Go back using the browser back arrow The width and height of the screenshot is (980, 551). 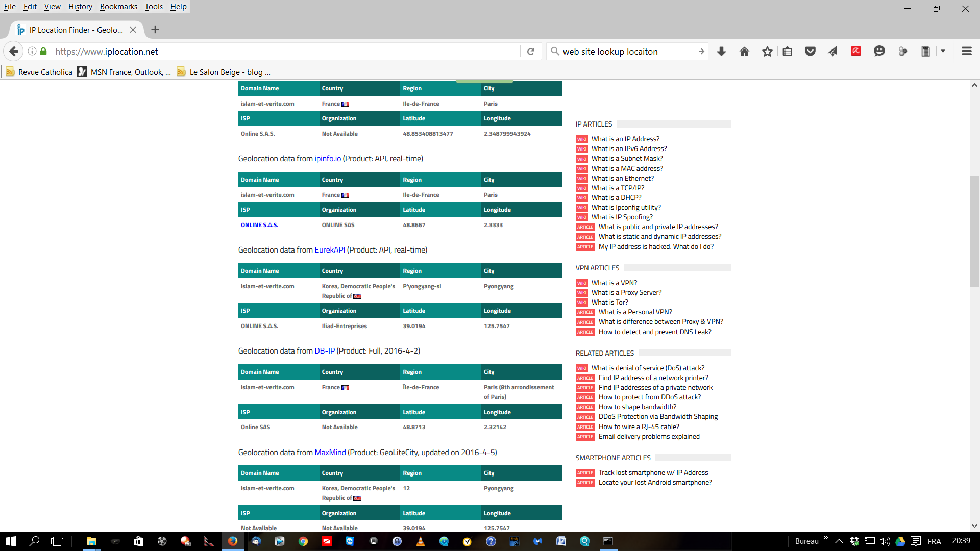click(x=14, y=52)
